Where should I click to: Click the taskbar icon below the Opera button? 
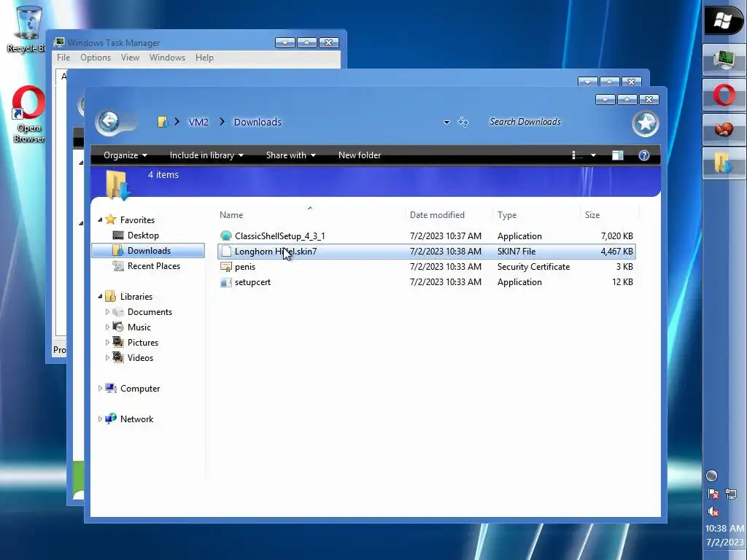click(x=724, y=128)
